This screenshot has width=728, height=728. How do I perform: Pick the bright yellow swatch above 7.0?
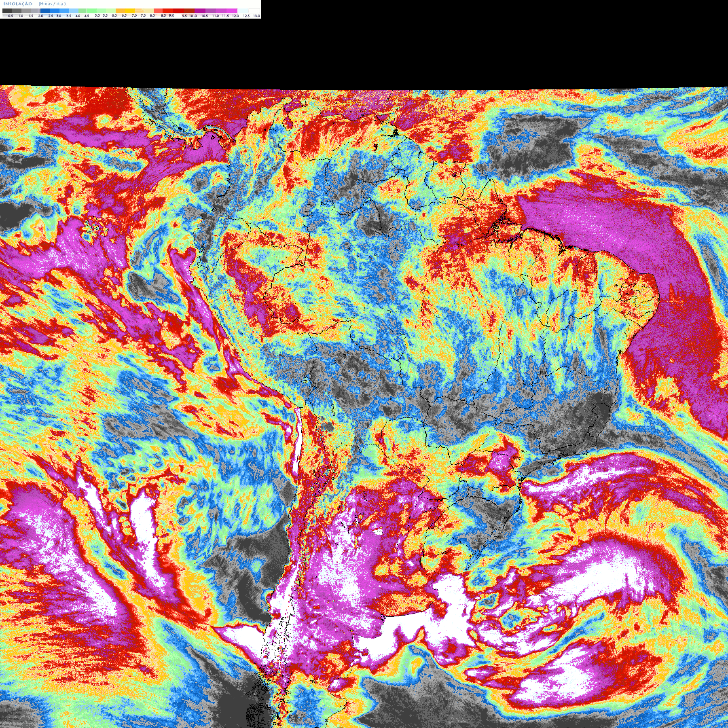click(130, 11)
